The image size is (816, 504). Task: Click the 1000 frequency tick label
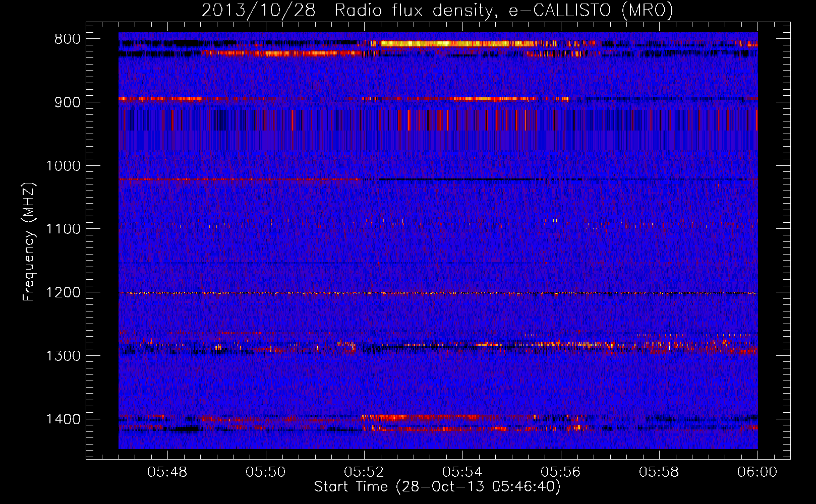[63, 166]
